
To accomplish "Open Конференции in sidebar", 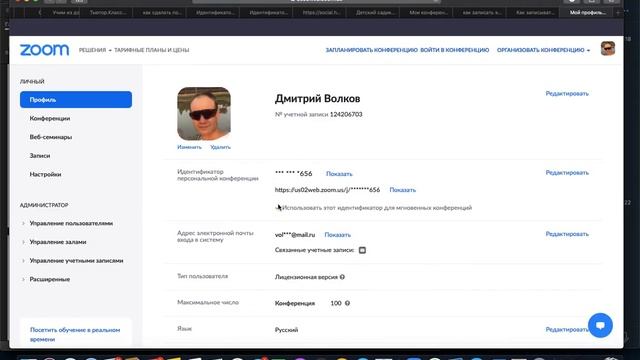I will 50,118.
